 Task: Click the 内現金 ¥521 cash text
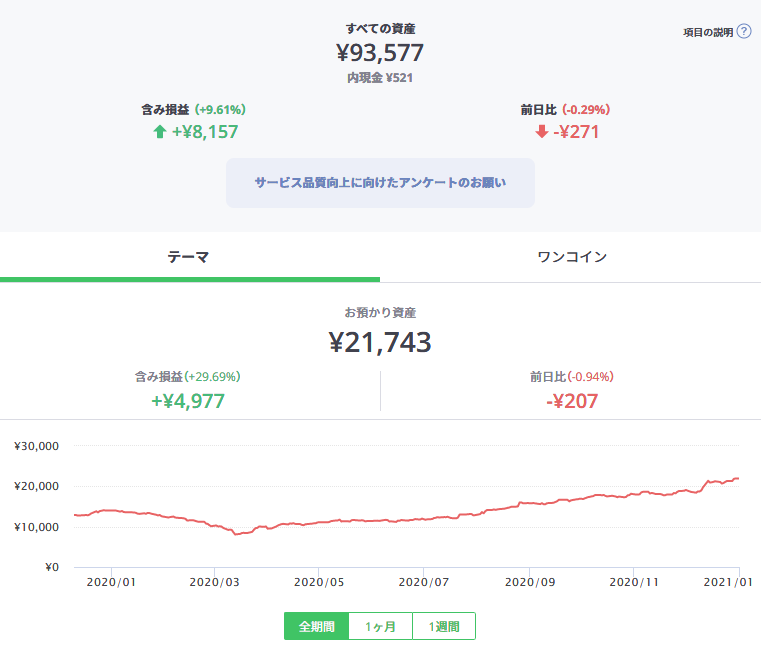pyautogui.click(x=380, y=77)
